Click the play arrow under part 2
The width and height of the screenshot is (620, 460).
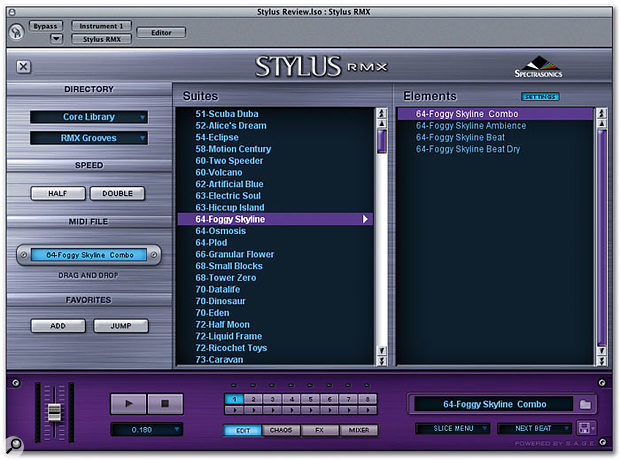point(253,411)
